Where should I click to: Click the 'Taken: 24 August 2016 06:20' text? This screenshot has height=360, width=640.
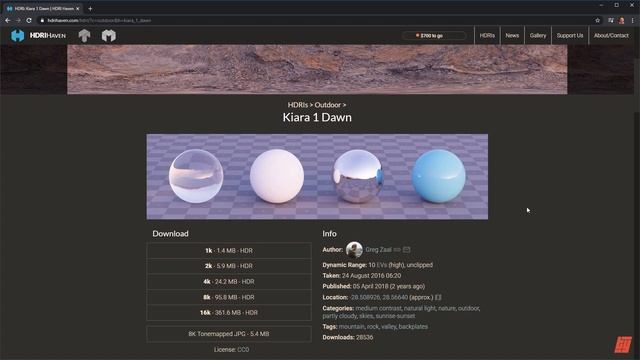coord(362,276)
